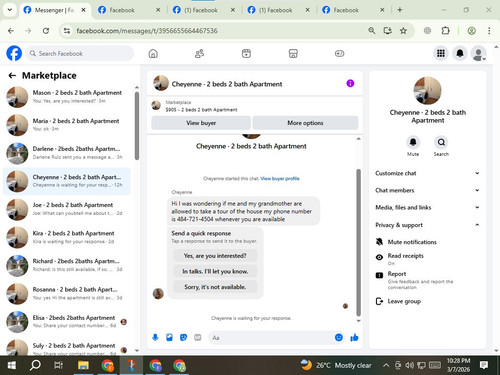Expand the Customize chat section
The image size is (500, 375).
(x=428, y=173)
